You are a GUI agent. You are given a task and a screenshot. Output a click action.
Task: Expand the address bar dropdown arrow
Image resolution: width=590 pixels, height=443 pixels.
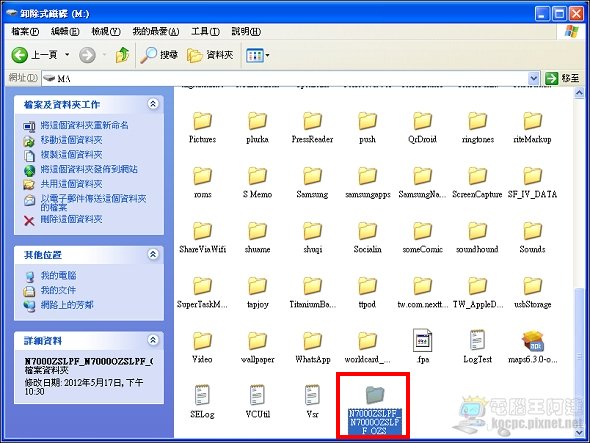pyautogui.click(x=534, y=78)
